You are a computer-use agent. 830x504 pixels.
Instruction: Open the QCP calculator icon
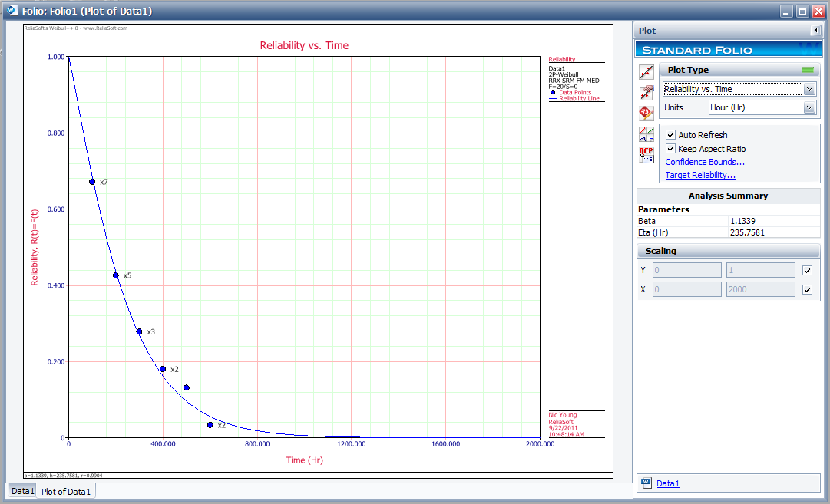coord(646,154)
